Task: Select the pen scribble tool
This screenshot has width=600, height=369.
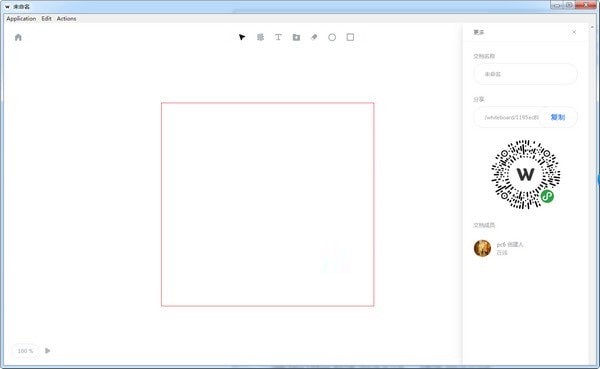Action: pos(260,37)
